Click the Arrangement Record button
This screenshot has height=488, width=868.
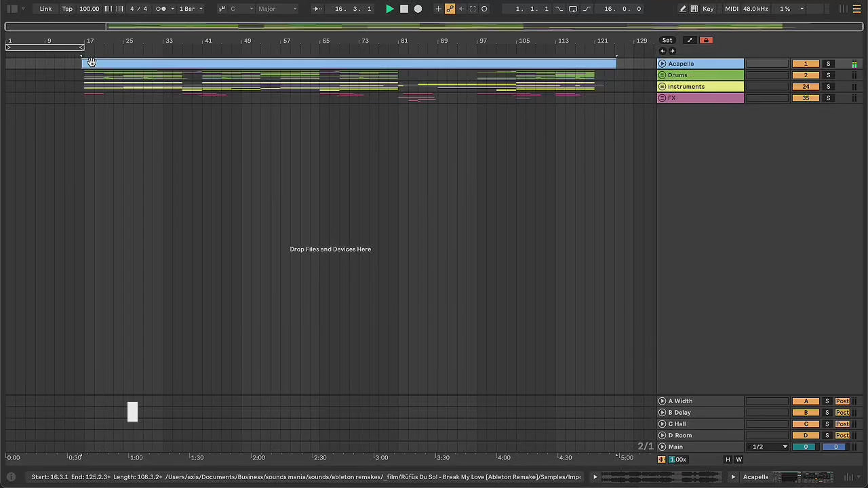click(x=418, y=9)
